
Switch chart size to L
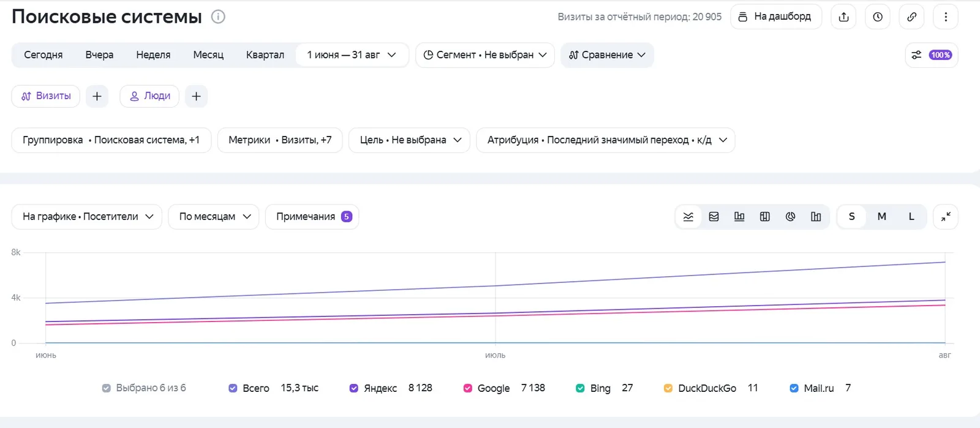pos(911,217)
